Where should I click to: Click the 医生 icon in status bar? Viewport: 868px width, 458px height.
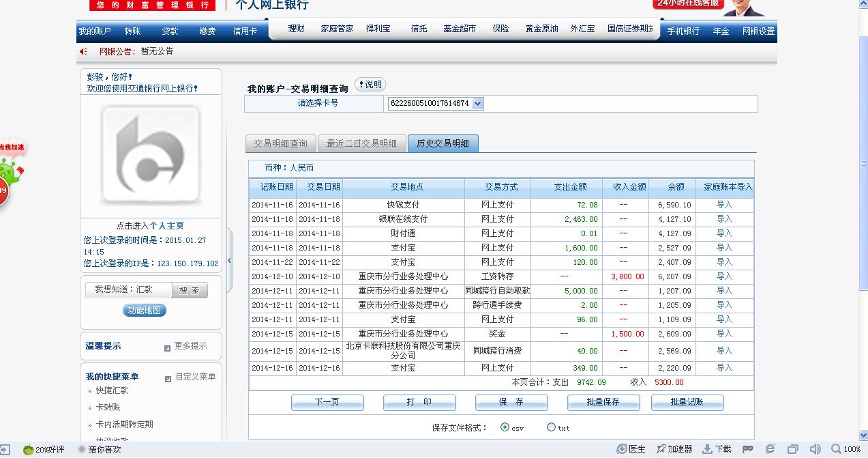click(622, 449)
